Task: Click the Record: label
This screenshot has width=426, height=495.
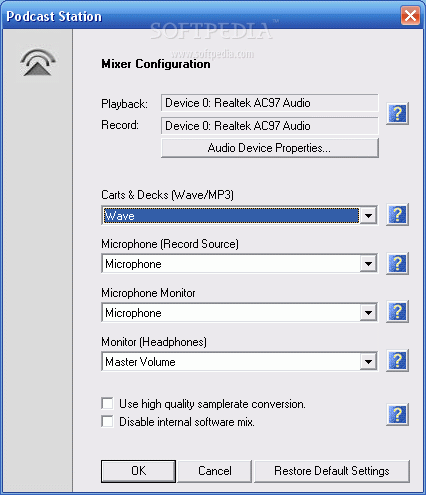Action: [x=120, y=125]
